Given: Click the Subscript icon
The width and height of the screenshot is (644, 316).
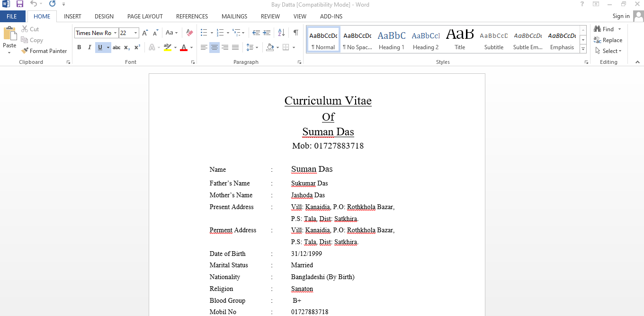Looking at the screenshot, I should click(x=126, y=47).
